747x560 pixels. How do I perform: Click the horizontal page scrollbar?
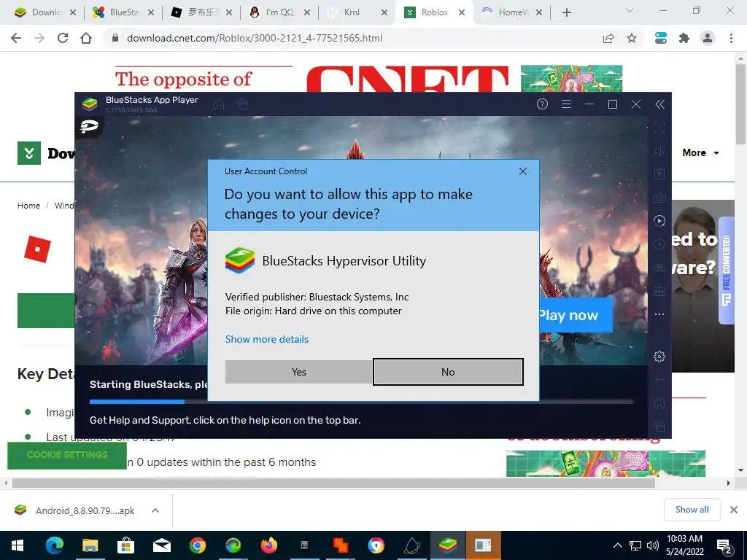pyautogui.click(x=333, y=483)
